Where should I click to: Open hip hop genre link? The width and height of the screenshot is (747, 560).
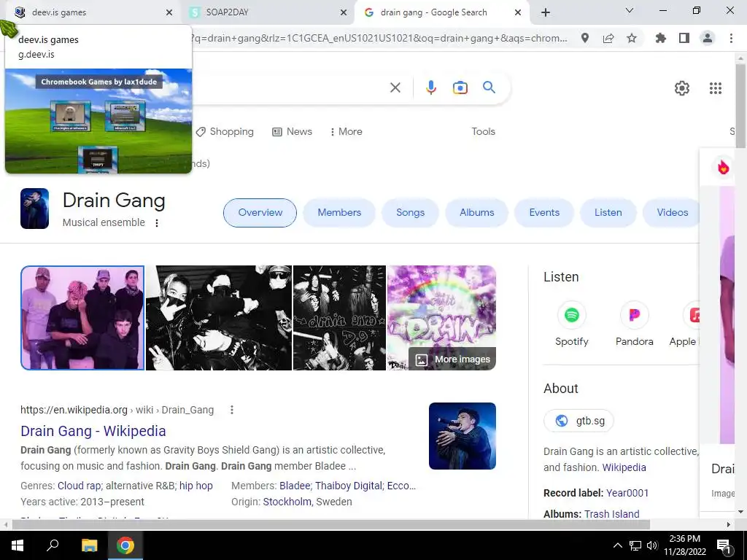pos(196,486)
